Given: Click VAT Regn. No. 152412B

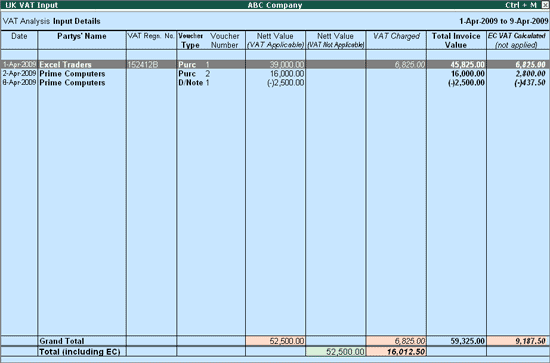Looking at the screenshot, I should pyautogui.click(x=143, y=65).
